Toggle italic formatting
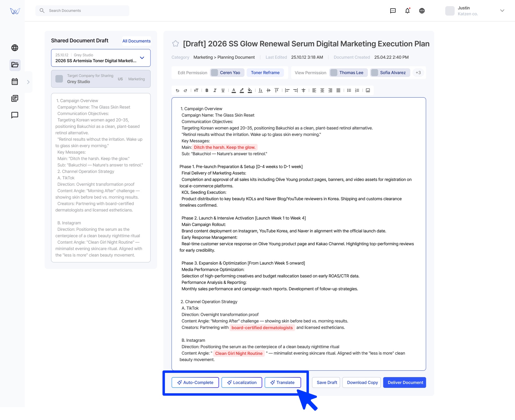The image size is (515, 420). click(x=215, y=91)
